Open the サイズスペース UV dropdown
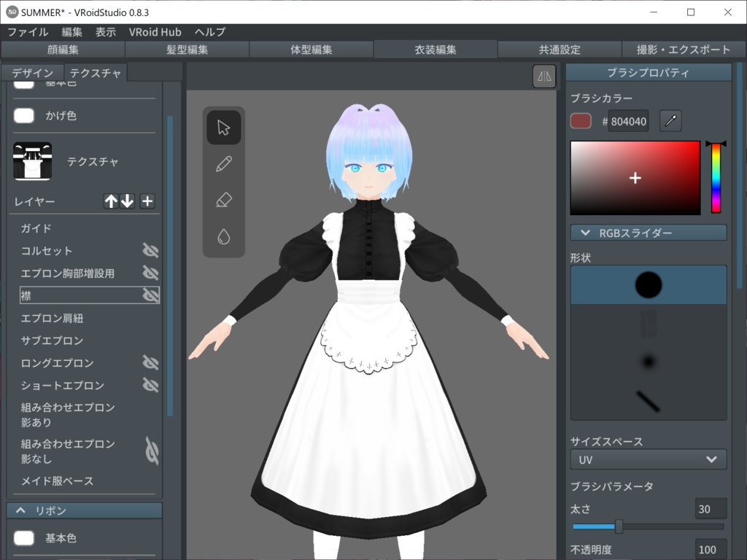 pos(647,459)
